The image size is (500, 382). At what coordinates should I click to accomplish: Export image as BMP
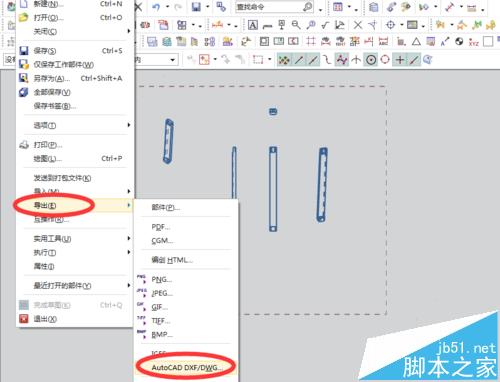(186, 335)
